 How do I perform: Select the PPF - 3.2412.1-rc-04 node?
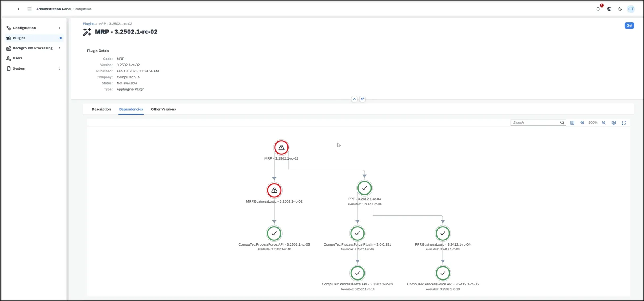pyautogui.click(x=365, y=188)
